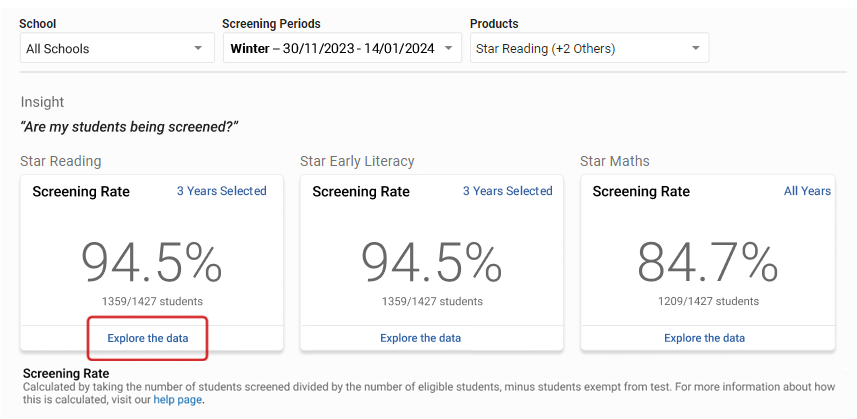Click Explore the data on the Star Maths card
Screen dimensions: 857x419
point(704,338)
